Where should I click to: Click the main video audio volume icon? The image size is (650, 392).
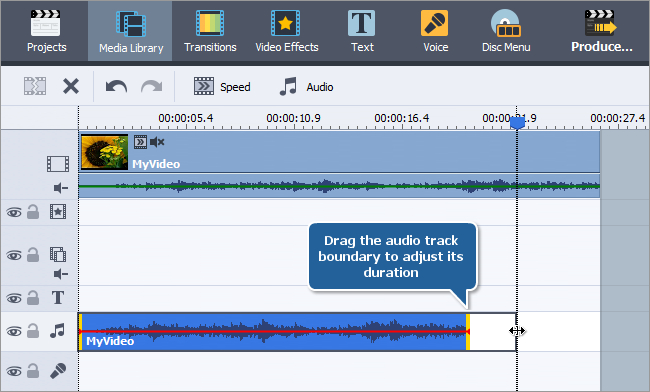[61, 188]
